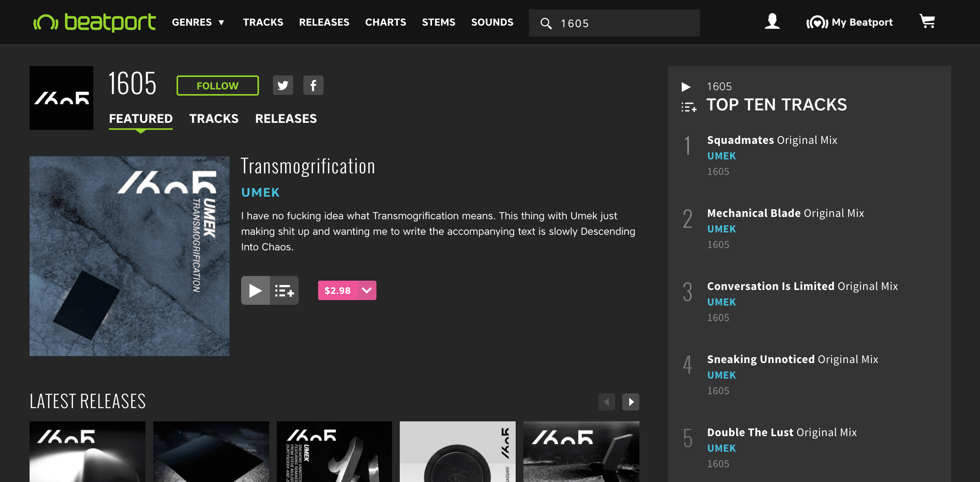980x482 pixels.
Task: Open UMEK artist under Squadmates
Action: pyautogui.click(x=721, y=156)
